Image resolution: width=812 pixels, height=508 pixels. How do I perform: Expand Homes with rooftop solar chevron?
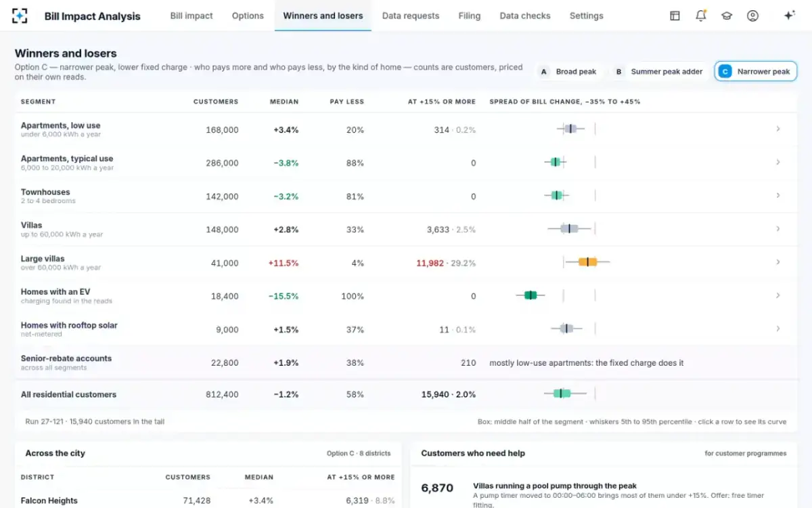point(778,329)
